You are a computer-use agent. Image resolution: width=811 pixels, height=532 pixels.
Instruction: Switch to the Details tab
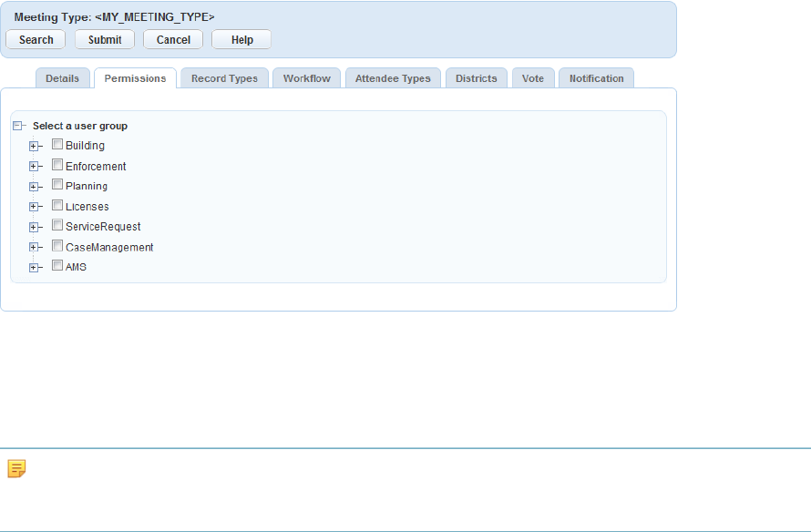click(63, 78)
